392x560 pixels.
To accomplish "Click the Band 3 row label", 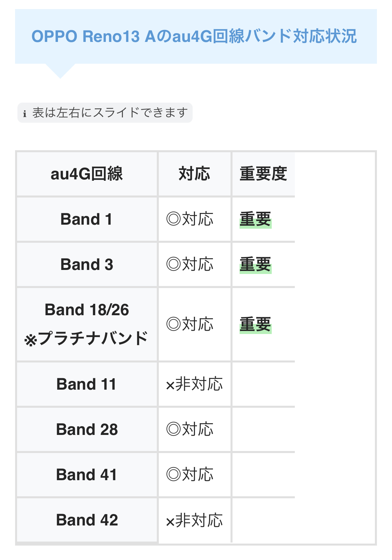I will click(x=87, y=264).
